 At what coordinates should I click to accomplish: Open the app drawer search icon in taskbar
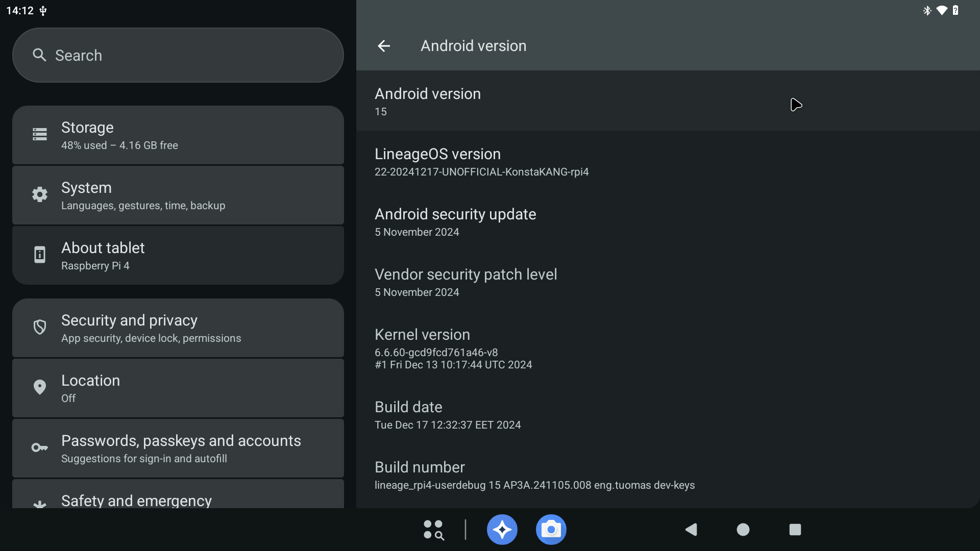433,530
